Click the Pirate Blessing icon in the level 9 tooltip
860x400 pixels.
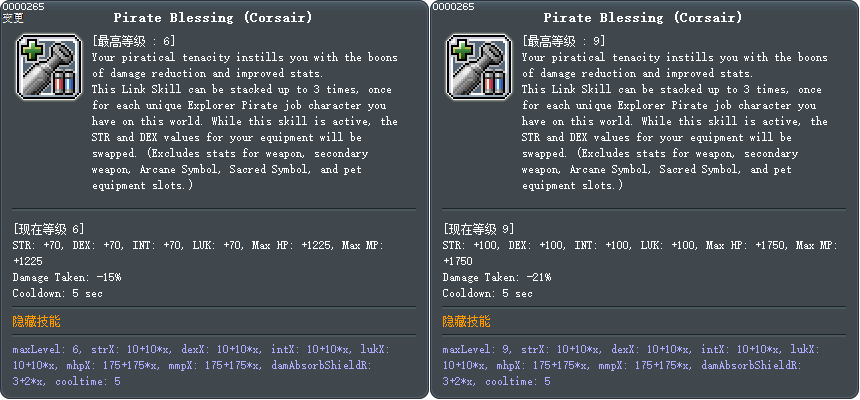point(477,66)
